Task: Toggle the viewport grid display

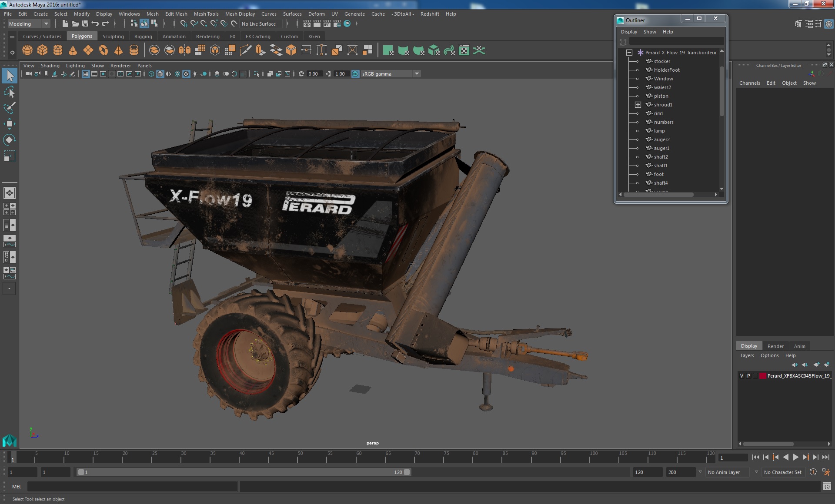Action: [x=86, y=74]
